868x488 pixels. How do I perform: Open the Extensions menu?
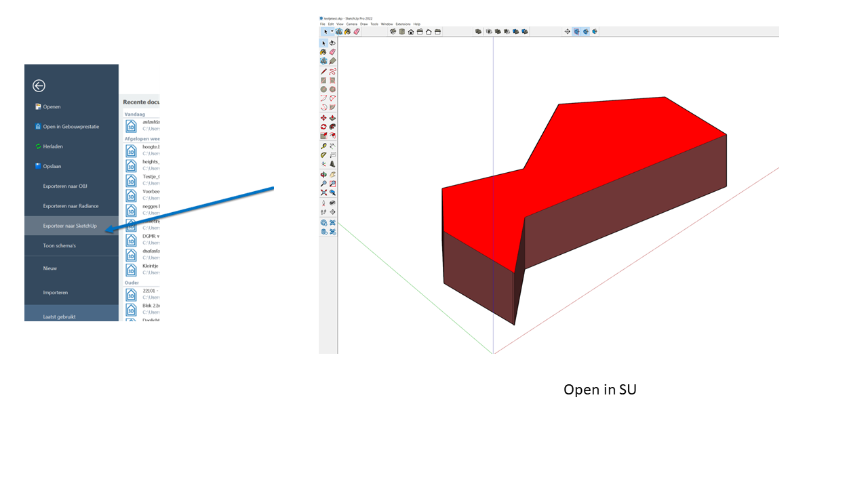click(402, 24)
